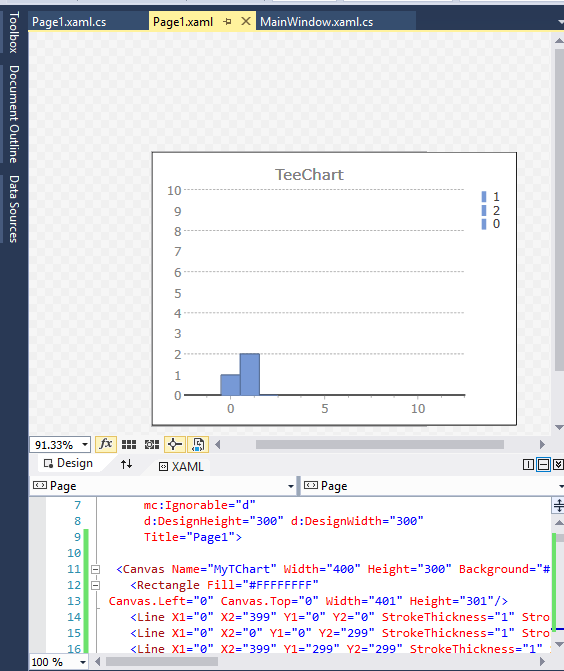
Task: Click legend entry 2 in the chart
Action: point(490,210)
